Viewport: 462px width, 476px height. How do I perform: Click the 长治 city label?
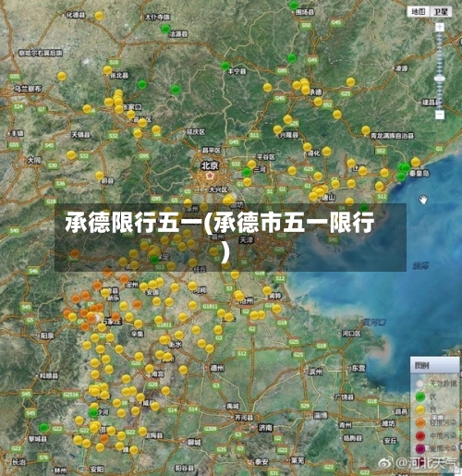click(x=19, y=462)
